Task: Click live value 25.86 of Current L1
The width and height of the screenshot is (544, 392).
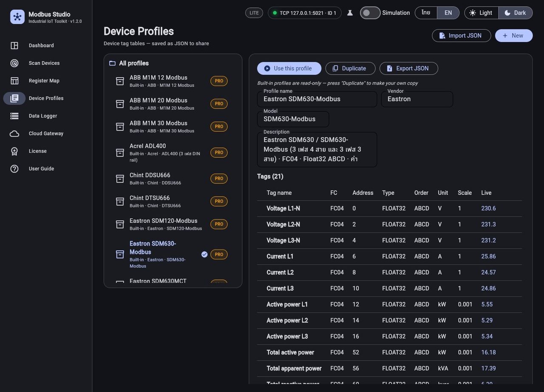Action: click(488, 256)
